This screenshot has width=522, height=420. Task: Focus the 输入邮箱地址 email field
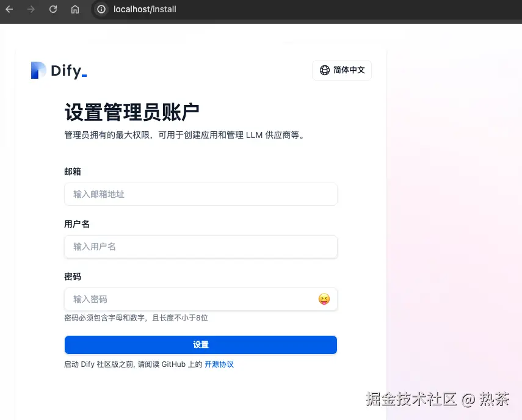(201, 194)
